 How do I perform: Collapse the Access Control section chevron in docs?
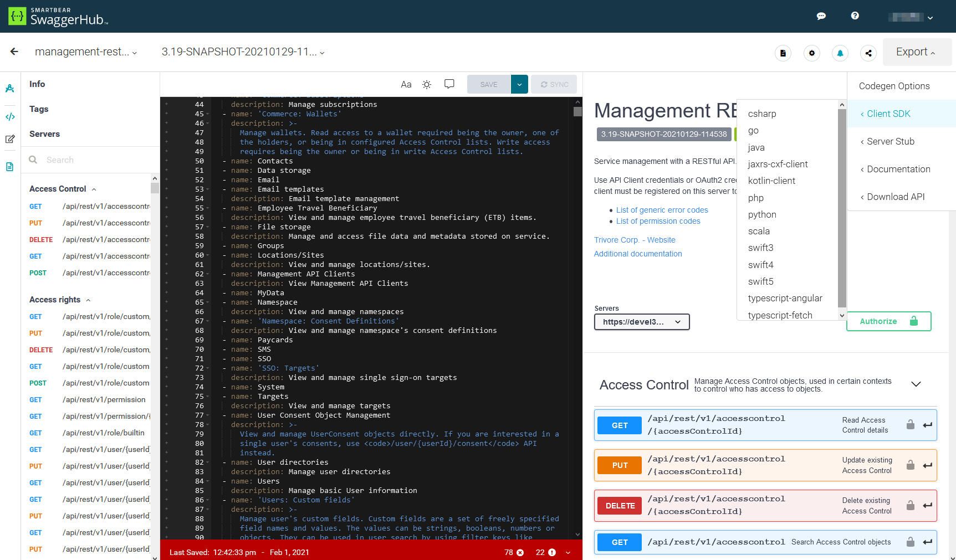916,384
